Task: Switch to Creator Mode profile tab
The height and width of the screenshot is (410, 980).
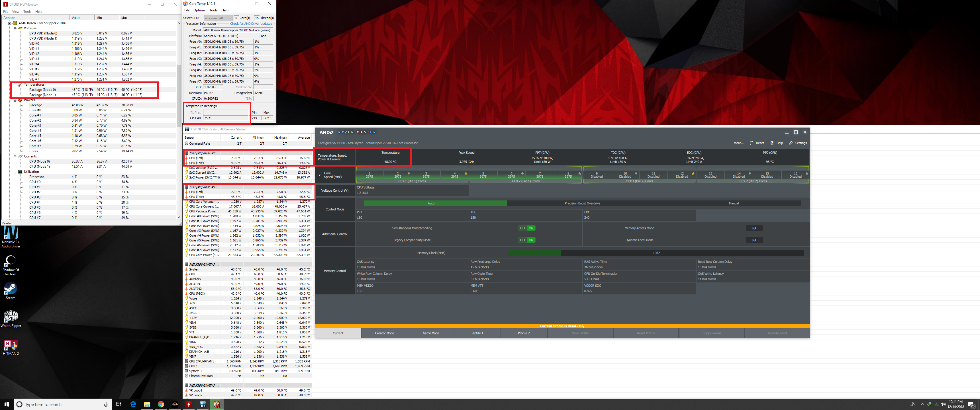Action: click(x=385, y=333)
